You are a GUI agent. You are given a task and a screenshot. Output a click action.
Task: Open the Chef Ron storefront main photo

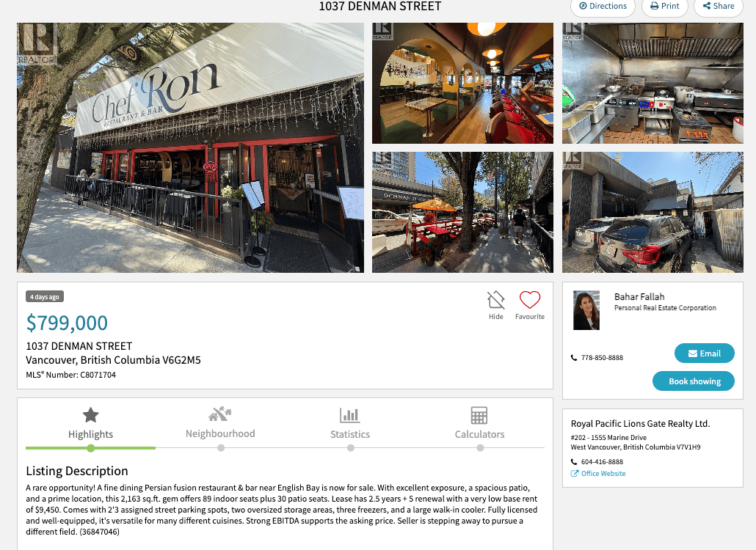point(190,148)
